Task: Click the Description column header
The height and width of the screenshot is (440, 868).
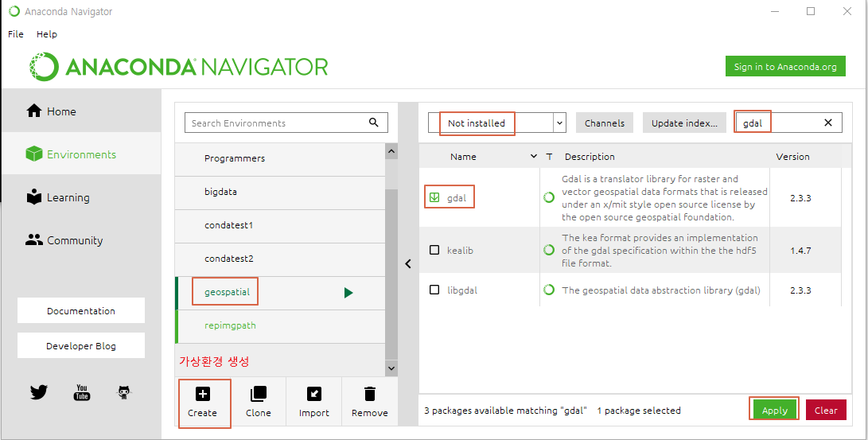Action: (x=590, y=157)
